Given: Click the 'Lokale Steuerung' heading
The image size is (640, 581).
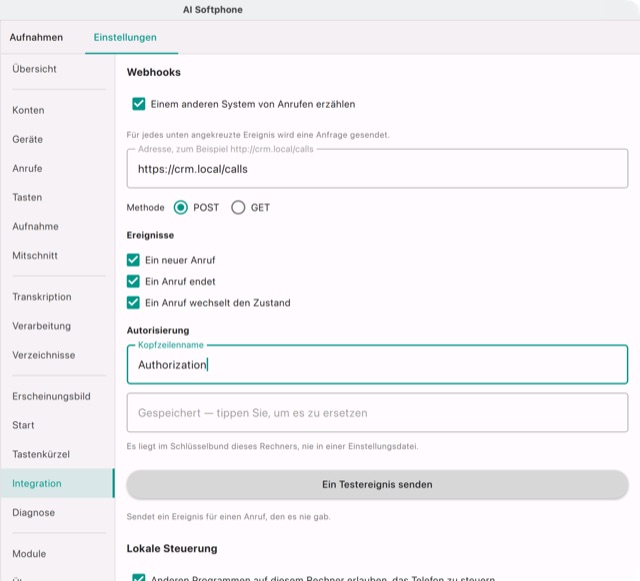Looking at the screenshot, I should [172, 548].
